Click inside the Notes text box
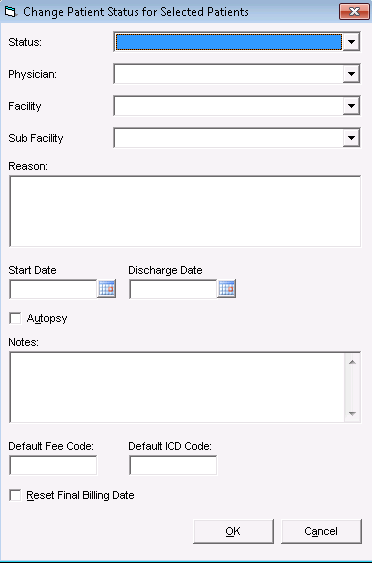372x563 pixels. (x=177, y=387)
